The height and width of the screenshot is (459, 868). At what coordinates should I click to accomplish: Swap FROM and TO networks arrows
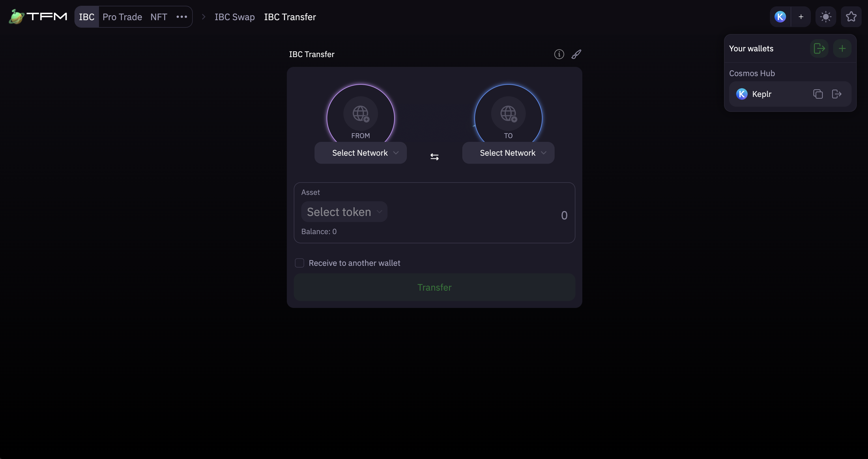coord(434,157)
